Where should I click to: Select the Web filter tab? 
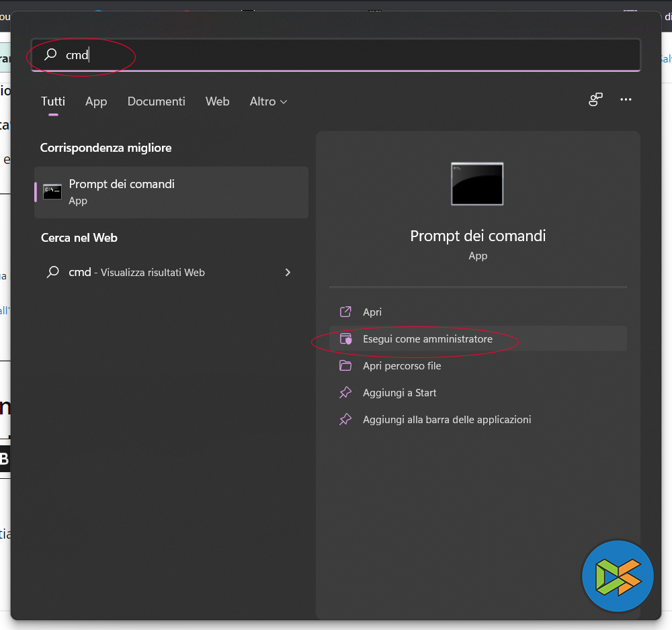coord(217,101)
